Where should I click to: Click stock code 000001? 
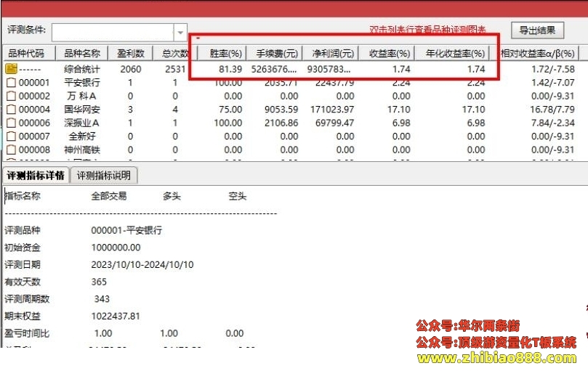tap(34, 83)
